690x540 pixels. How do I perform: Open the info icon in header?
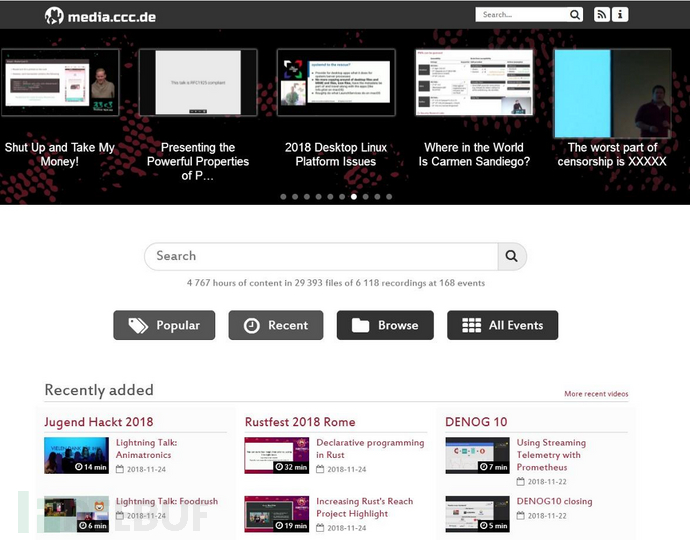click(620, 15)
